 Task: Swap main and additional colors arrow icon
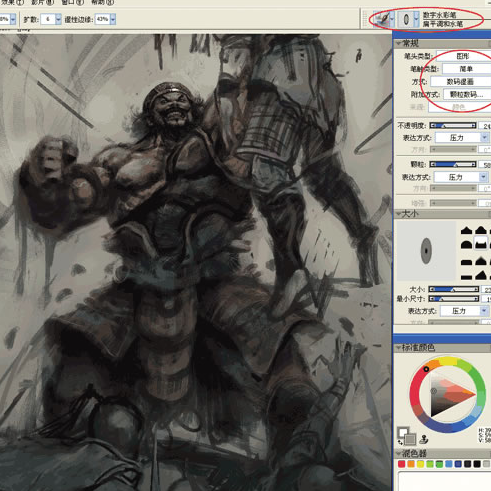(400, 442)
